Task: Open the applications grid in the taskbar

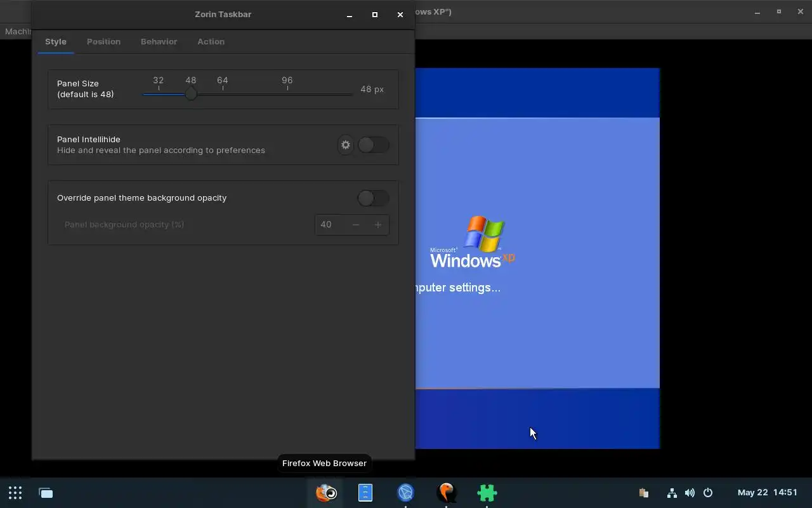Action: click(15, 493)
